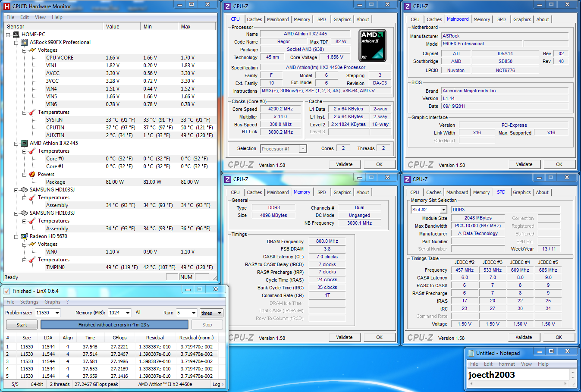Click Core Speed value 4200.2 MHz
This screenshot has height=392, width=581.
coord(280,109)
